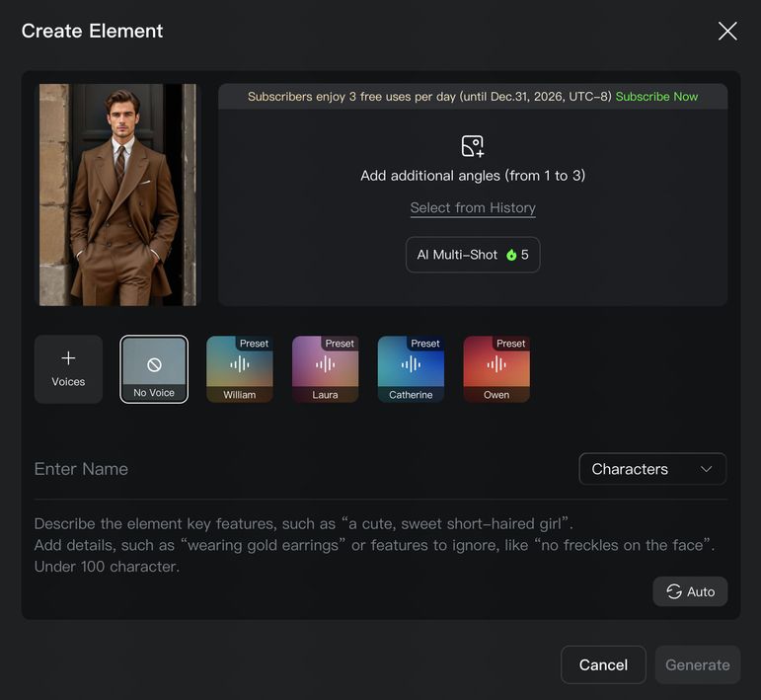The image size is (761, 700).
Task: Click the Laura voice waveform icon
Action: tap(325, 364)
